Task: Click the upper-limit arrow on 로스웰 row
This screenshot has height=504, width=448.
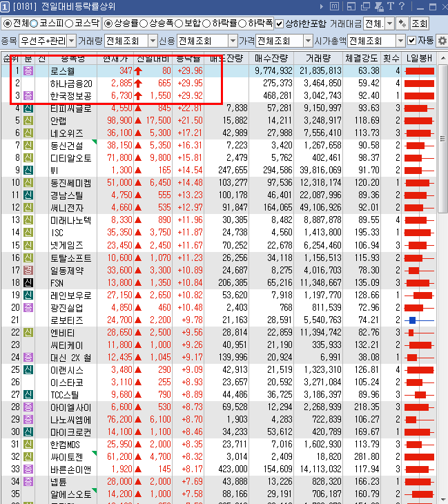Action: click(x=138, y=71)
